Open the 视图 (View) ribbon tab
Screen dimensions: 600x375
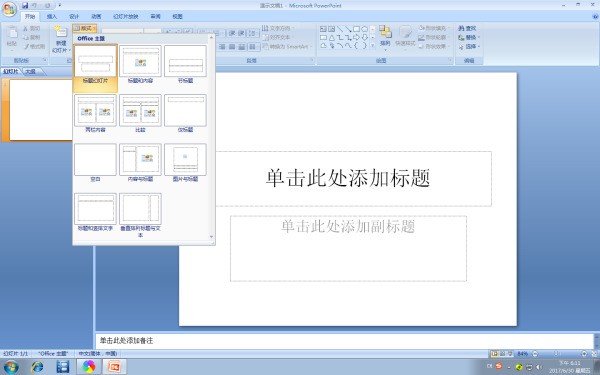[177, 16]
